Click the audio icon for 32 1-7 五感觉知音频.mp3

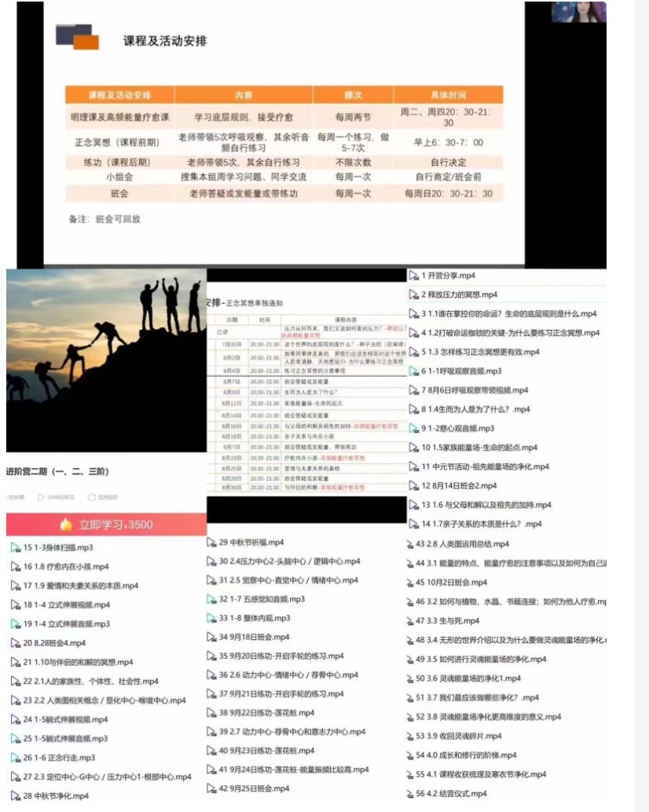point(211,599)
